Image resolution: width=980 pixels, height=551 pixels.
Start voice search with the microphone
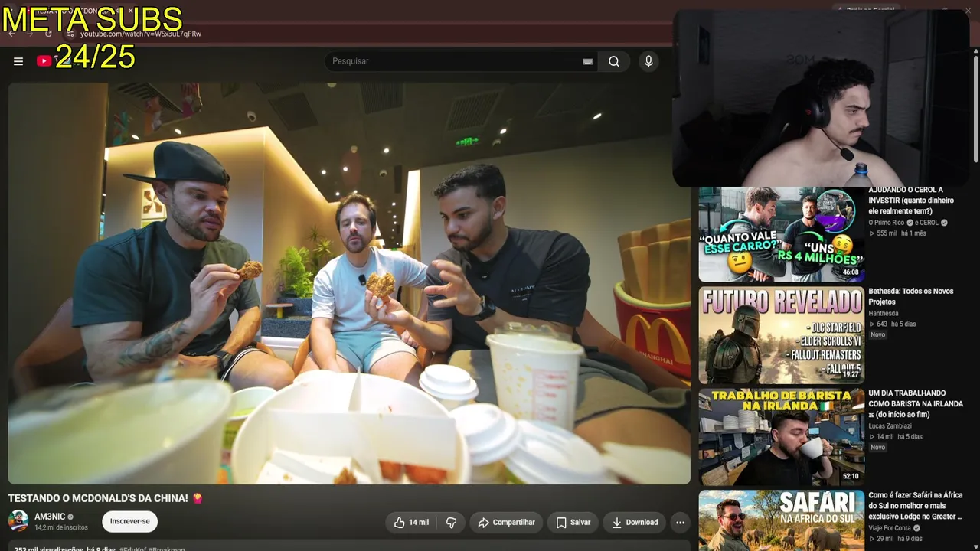[x=648, y=61]
